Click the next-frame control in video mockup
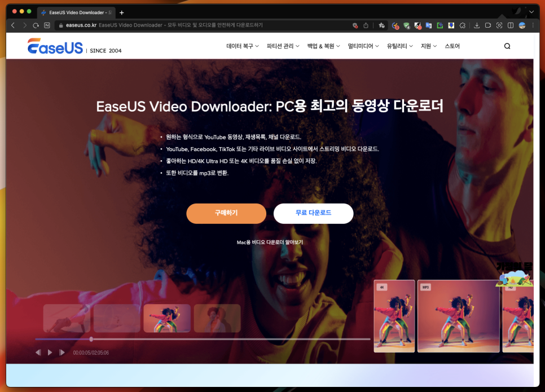The height and width of the screenshot is (392, 545). click(x=62, y=353)
